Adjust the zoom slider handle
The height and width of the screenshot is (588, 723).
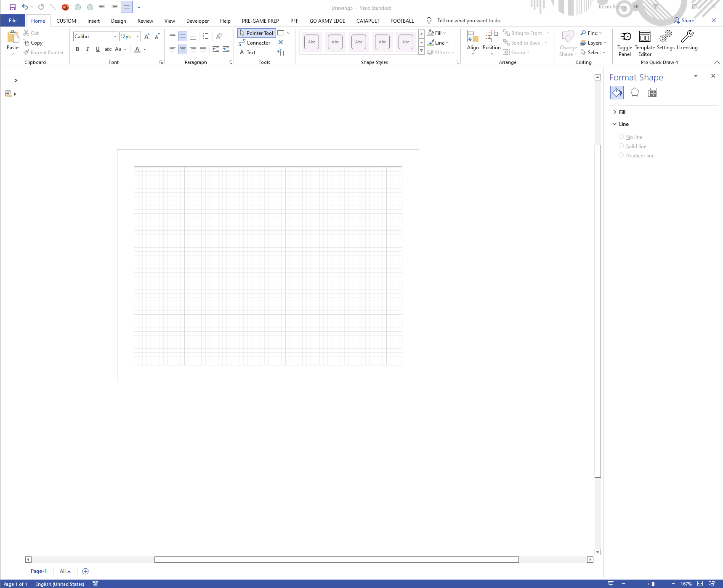(x=653, y=584)
